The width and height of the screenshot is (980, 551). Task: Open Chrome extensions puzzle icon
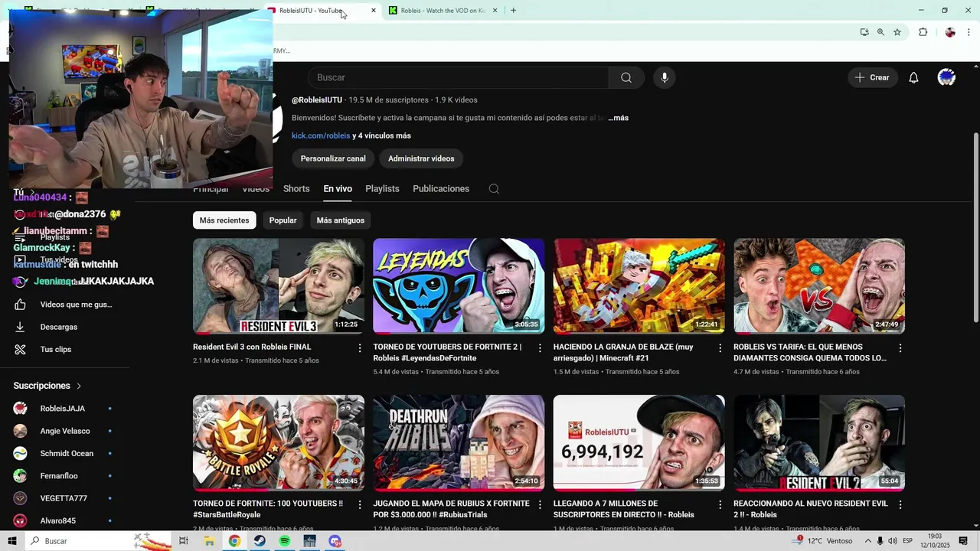point(923,32)
